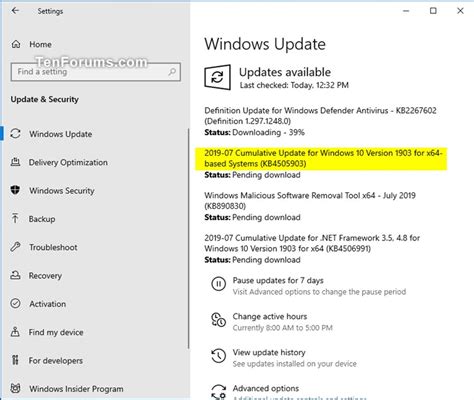Screen dimensions: 474x400
Task: Click Pause updates for 7 days
Action: [278, 280]
